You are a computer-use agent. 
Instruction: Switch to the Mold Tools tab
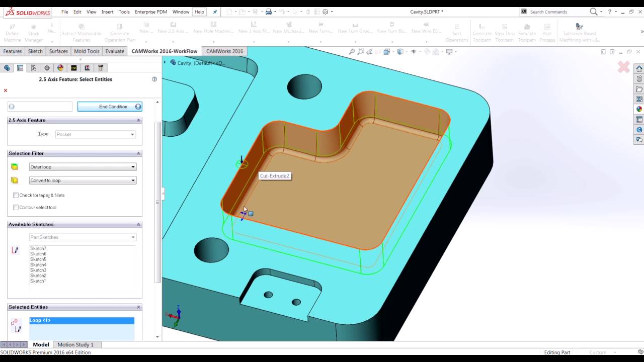pyautogui.click(x=87, y=51)
